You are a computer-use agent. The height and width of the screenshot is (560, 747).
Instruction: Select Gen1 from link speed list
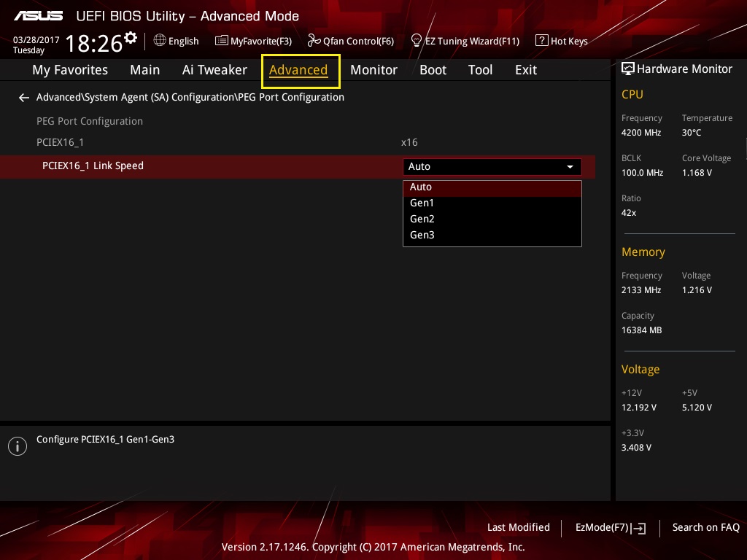pos(422,203)
